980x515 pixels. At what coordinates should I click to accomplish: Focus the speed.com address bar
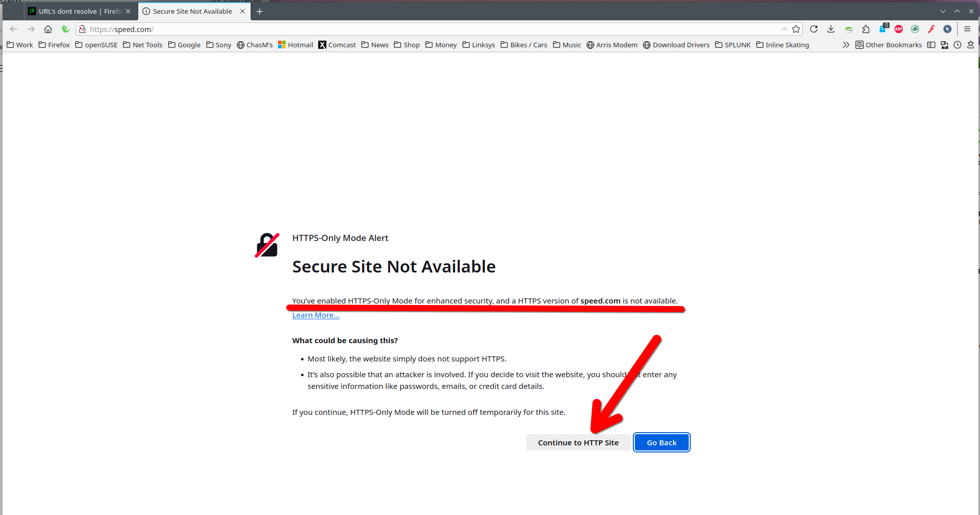432,29
